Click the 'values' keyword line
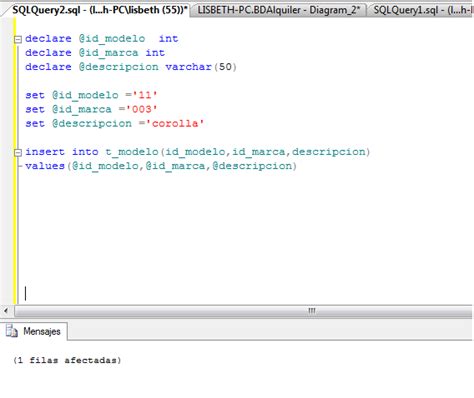This screenshot has height=398, width=474. [x=161, y=166]
